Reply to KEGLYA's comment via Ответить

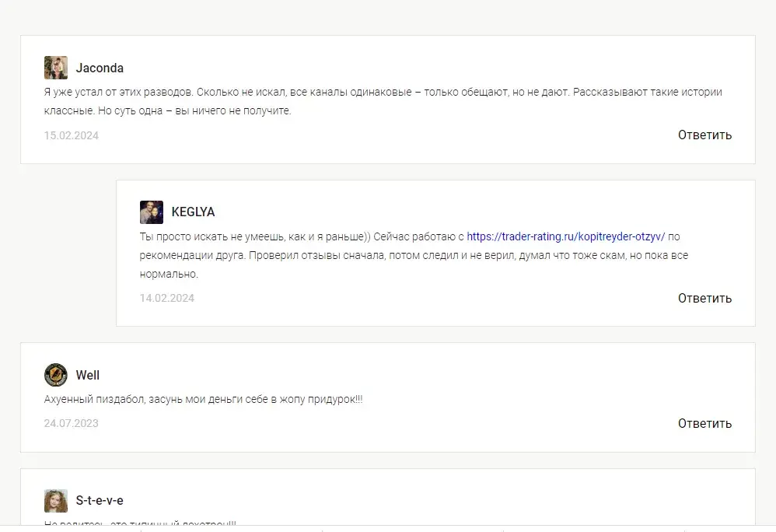pos(704,299)
